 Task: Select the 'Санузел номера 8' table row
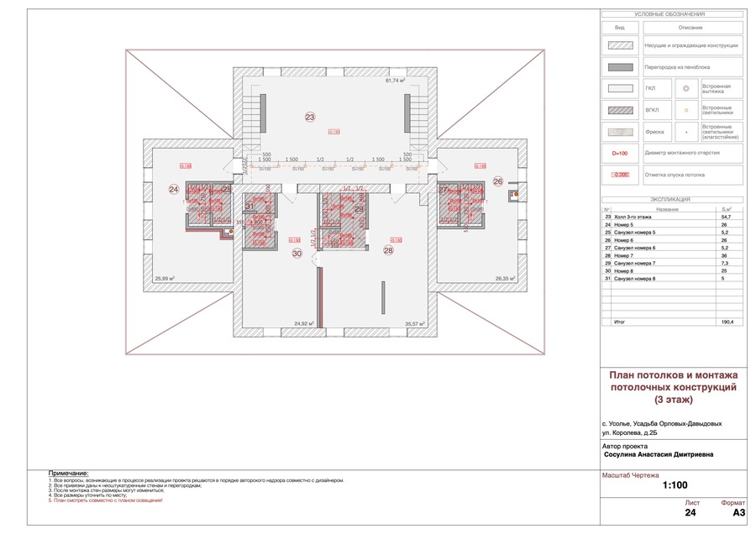(x=672, y=279)
